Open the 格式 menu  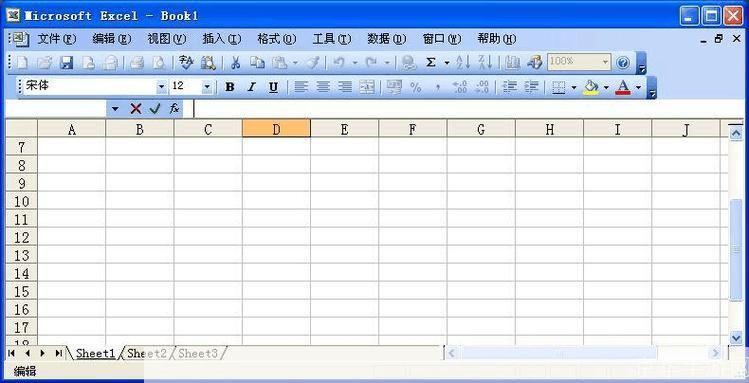[x=277, y=39]
